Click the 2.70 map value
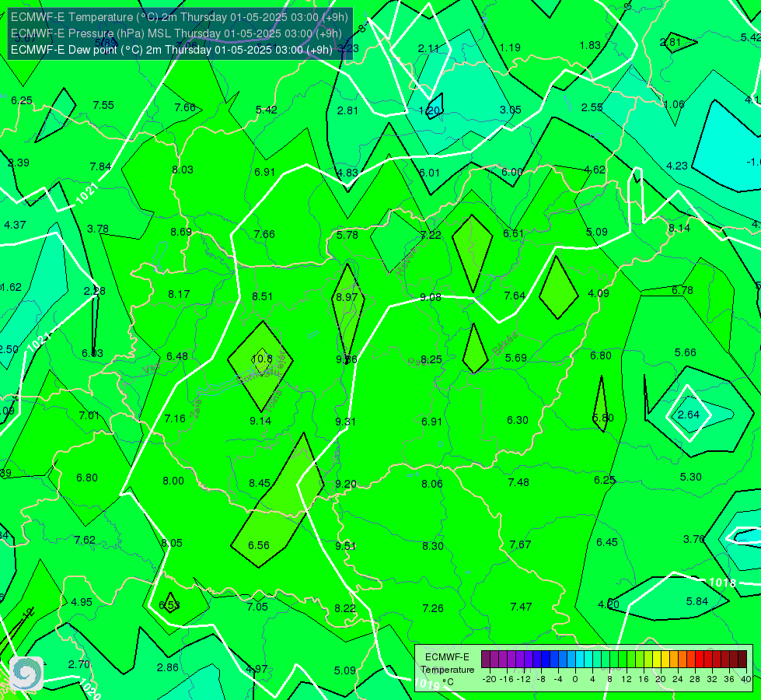Screen dimensions: 761x700 click(79, 664)
